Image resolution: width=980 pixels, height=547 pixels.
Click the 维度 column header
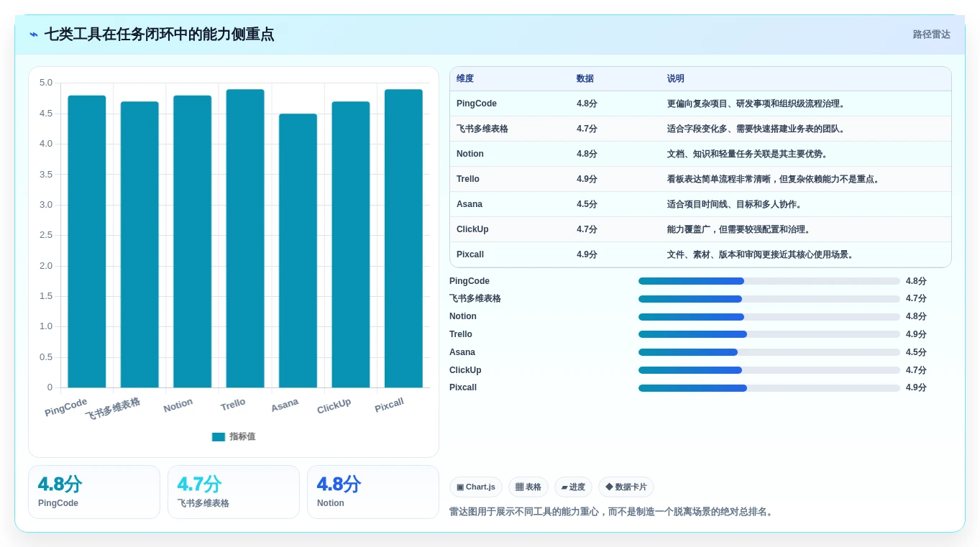pyautogui.click(x=465, y=79)
